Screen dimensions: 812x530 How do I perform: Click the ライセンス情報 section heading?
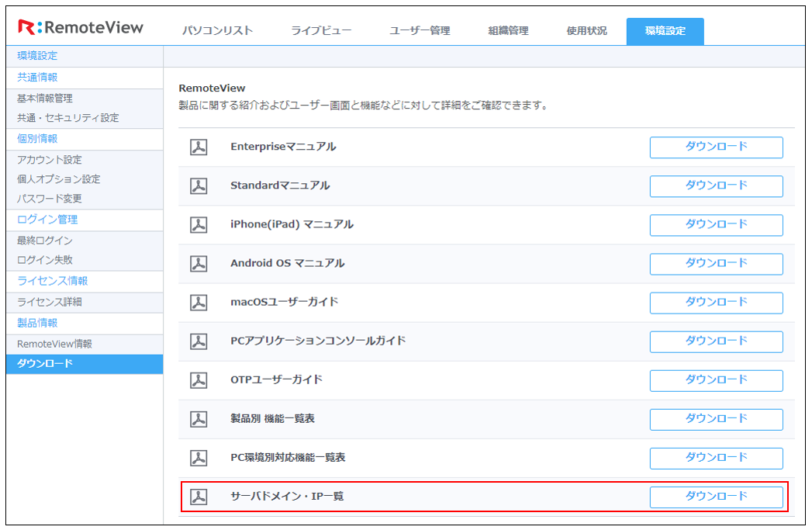[52, 282]
